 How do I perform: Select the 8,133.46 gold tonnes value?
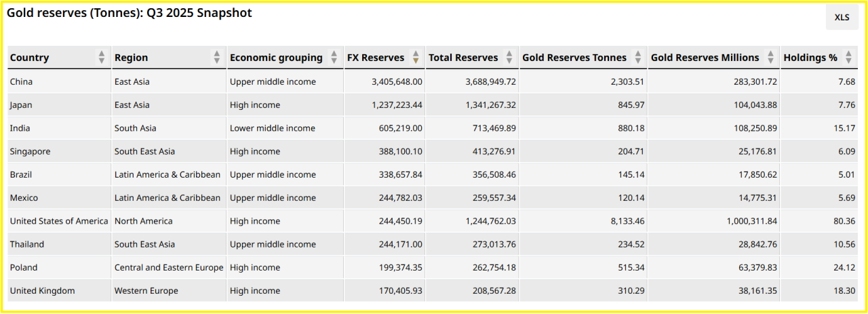click(623, 221)
